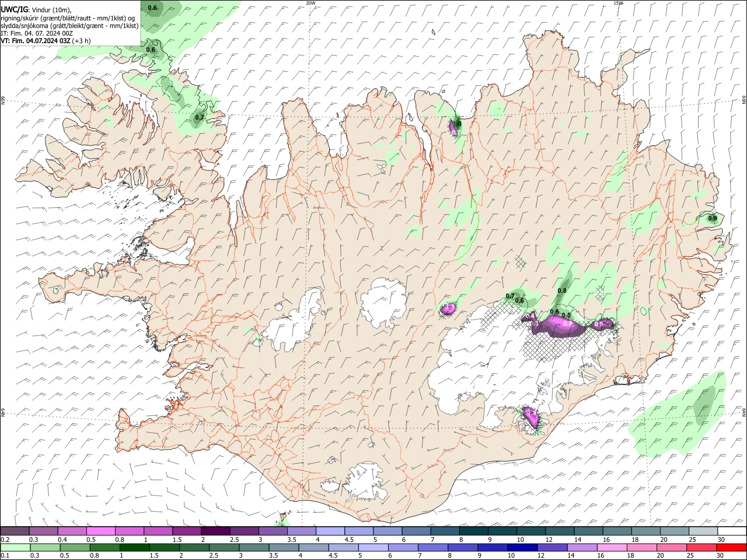The image size is (747, 560).
Task: Click the title line 'UWC/IG: Vindur (10m)'
Action: coord(36,9)
